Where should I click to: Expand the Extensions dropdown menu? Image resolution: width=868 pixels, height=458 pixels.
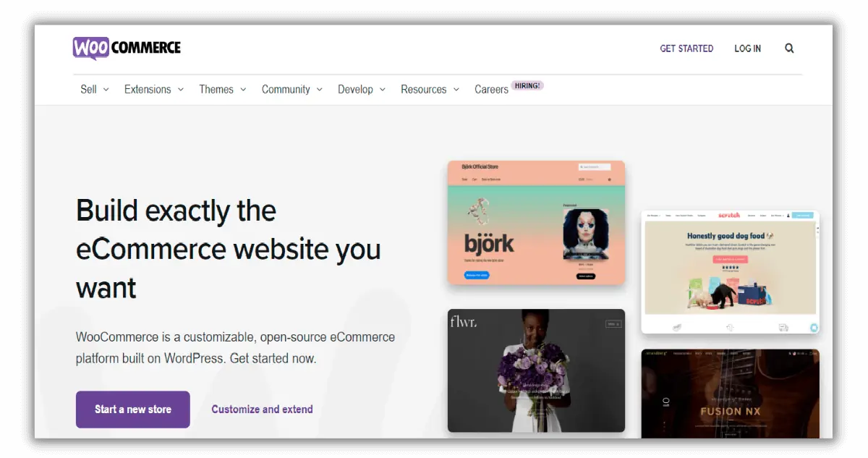[x=153, y=90]
